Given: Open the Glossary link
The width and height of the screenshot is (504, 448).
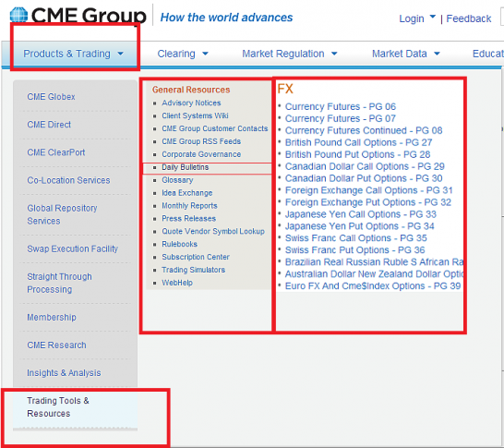Looking at the screenshot, I should coord(177,180).
